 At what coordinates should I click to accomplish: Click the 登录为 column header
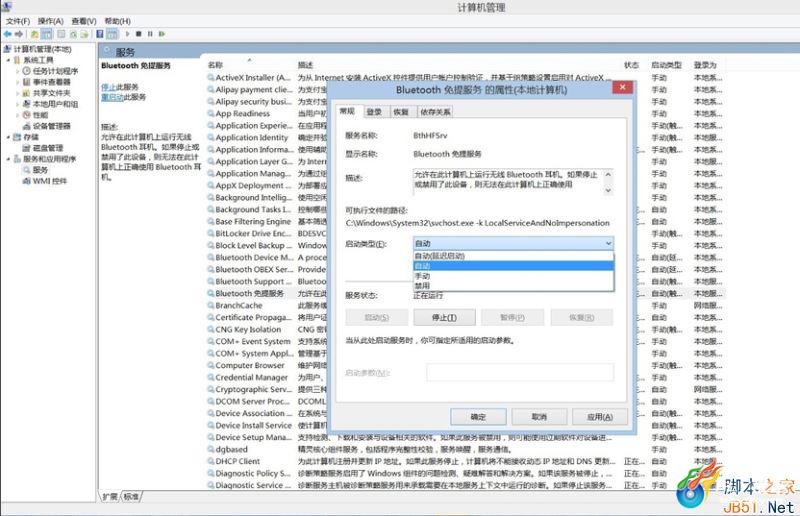pyautogui.click(x=705, y=65)
